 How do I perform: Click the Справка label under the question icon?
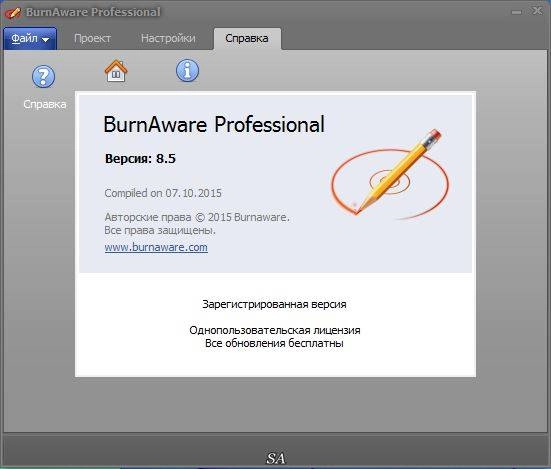[45, 104]
